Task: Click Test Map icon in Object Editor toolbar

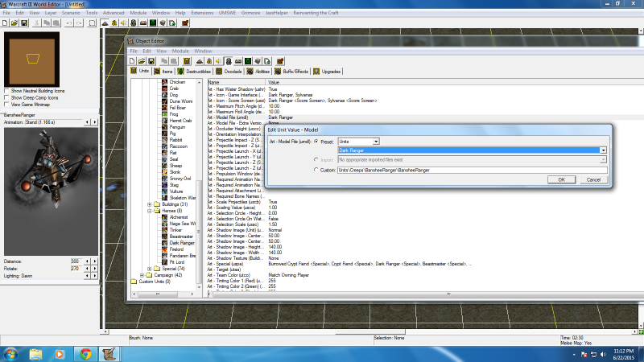Action: pos(280,61)
